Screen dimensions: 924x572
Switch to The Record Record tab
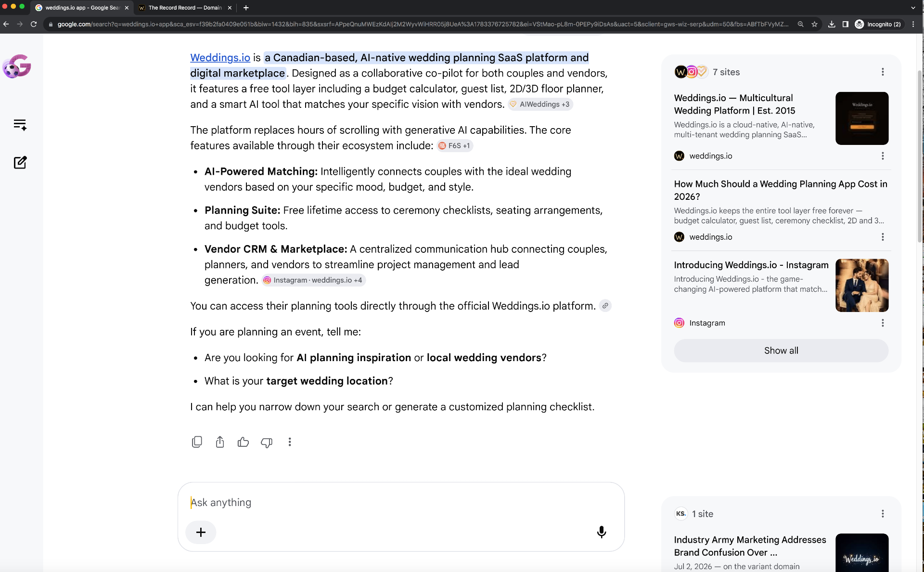pyautogui.click(x=185, y=8)
